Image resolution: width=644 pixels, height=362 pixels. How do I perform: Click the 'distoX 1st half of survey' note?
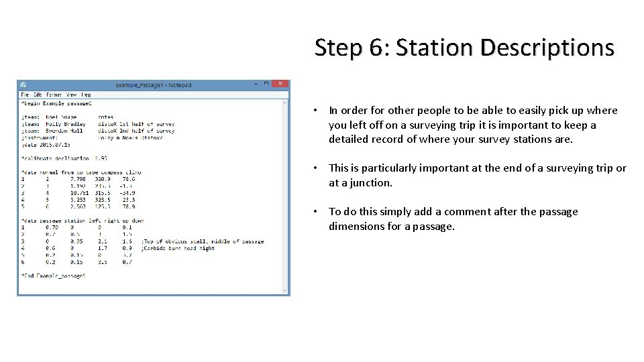coord(136,124)
